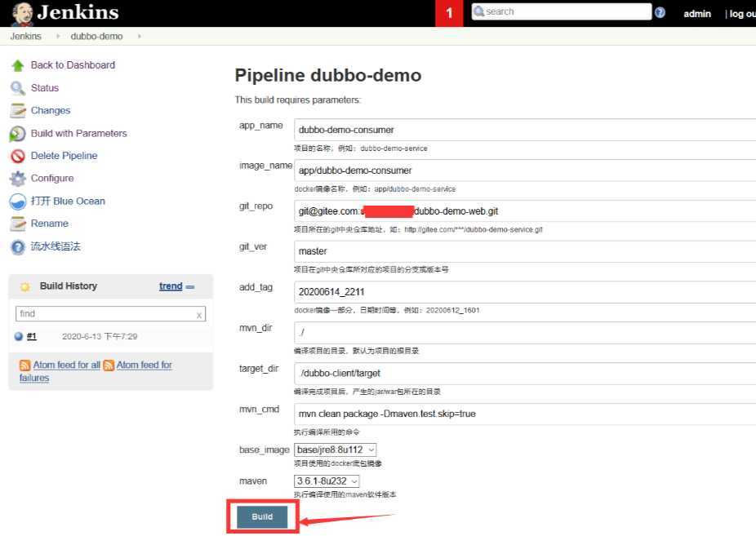
Task: Click the app_name input field
Action: pos(525,130)
